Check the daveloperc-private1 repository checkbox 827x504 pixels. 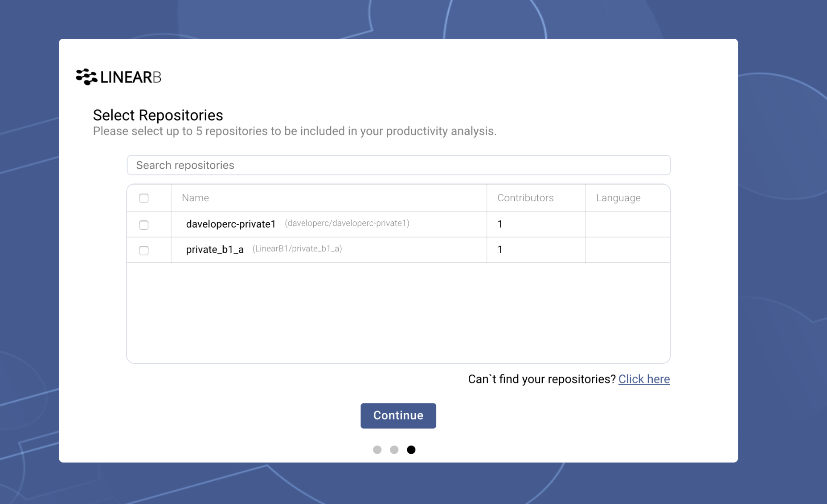coord(143,225)
